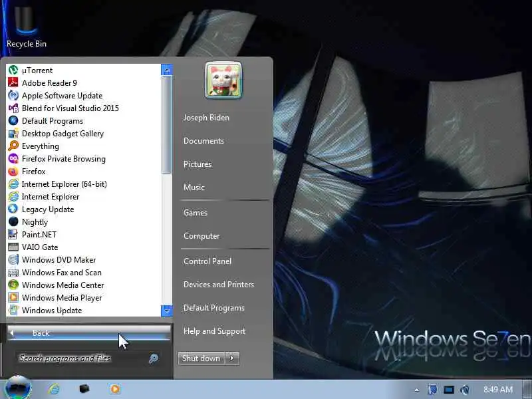Click the Windows Media Player list icon
Screen dimensions: 532x399
(x=13, y=297)
